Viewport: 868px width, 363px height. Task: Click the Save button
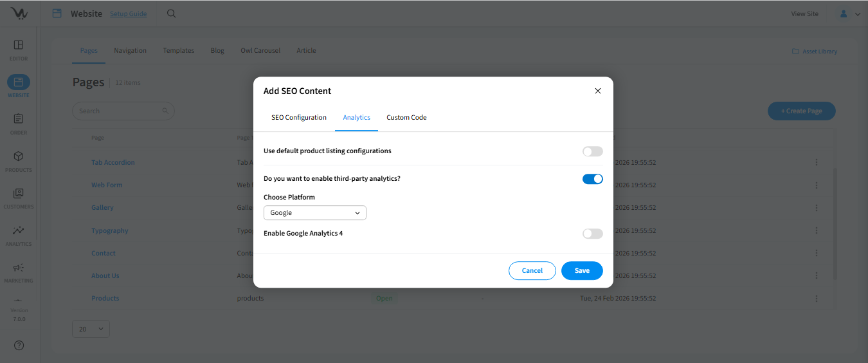click(x=582, y=271)
